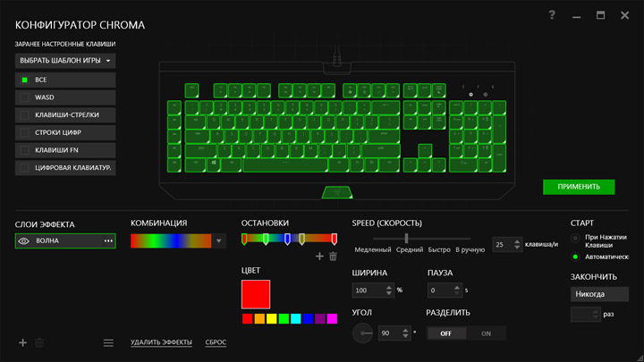Click СБРОС reset link
Image resolution: width=644 pixels, height=362 pixels.
click(x=216, y=342)
